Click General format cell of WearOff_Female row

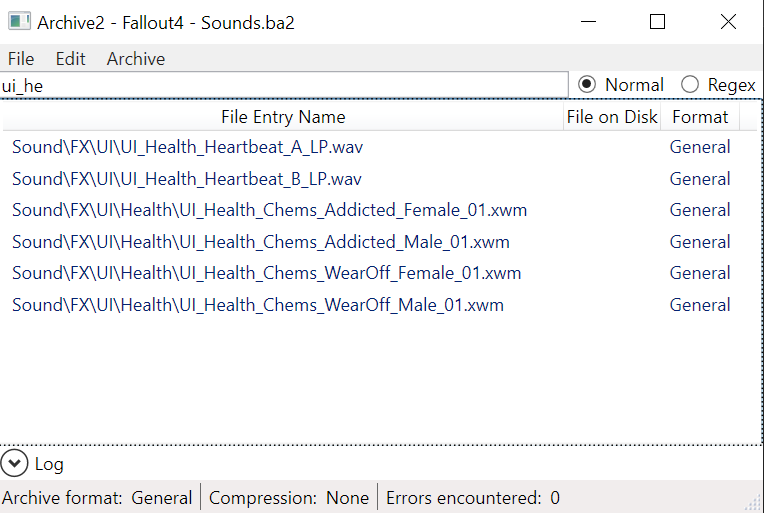(x=700, y=273)
